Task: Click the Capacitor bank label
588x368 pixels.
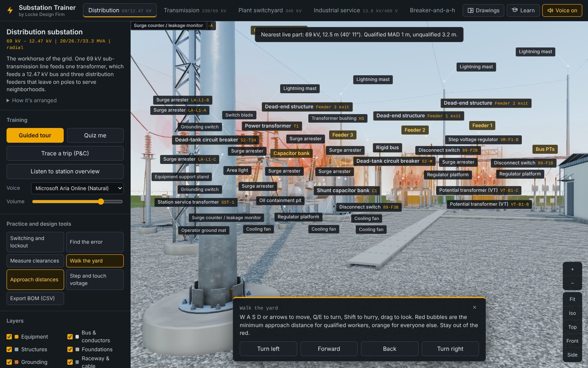Action: [292, 153]
